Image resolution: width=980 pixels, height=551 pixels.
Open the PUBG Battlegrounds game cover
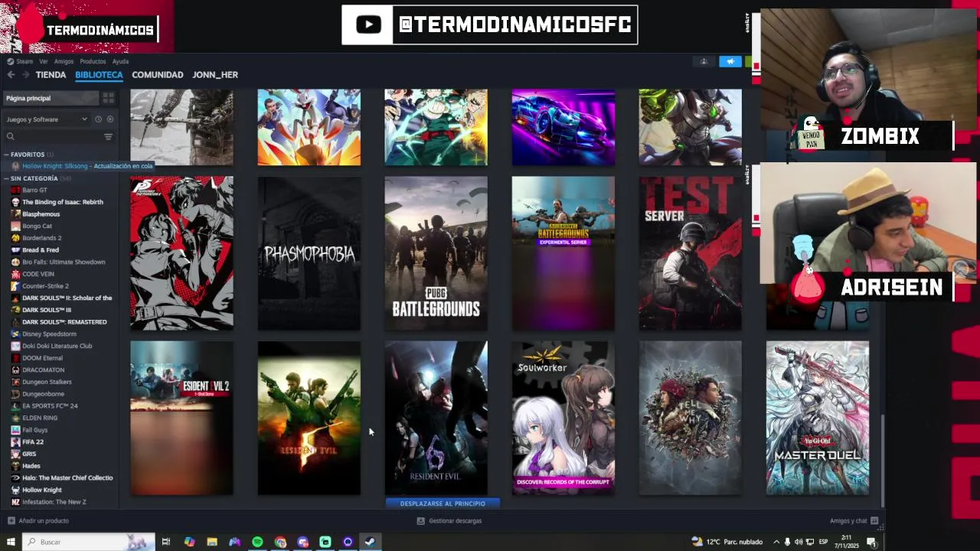click(x=436, y=253)
